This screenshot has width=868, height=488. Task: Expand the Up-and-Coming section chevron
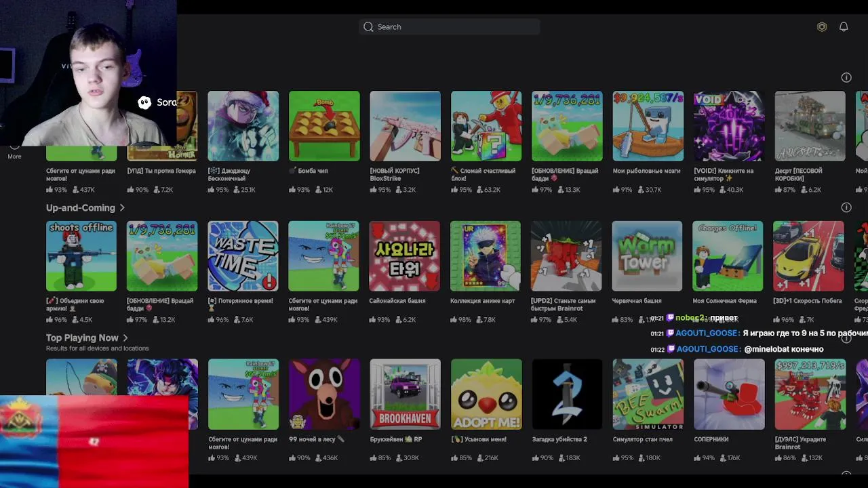(122, 207)
